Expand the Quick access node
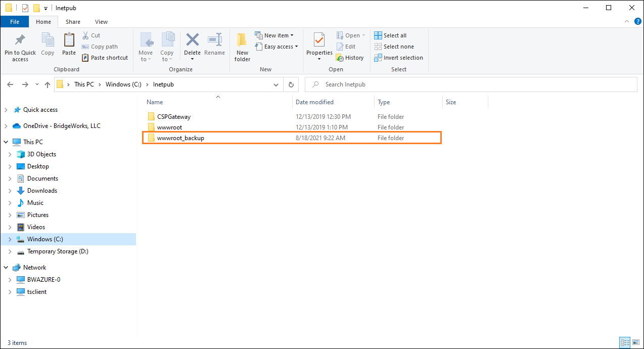Viewport: 644px width, 349px height. point(6,110)
